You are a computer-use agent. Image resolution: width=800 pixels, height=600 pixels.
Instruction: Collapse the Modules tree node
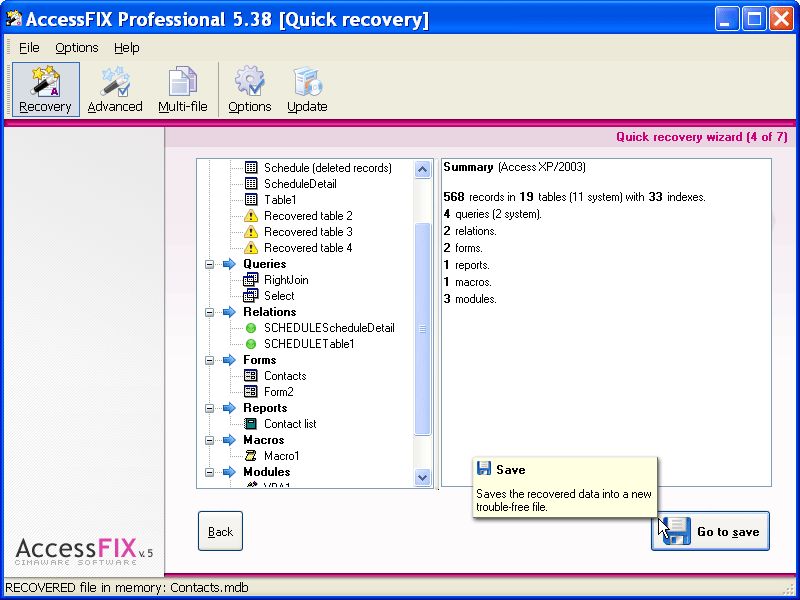click(x=209, y=472)
